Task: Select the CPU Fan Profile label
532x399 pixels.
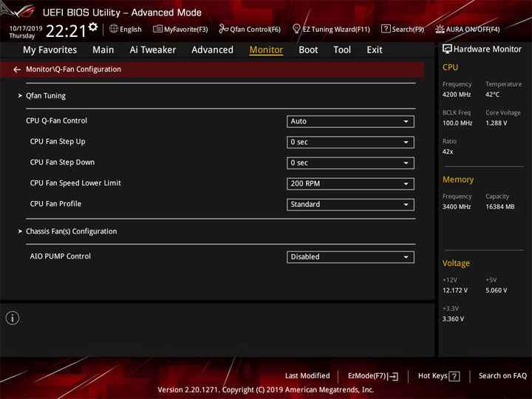Action: tap(55, 204)
